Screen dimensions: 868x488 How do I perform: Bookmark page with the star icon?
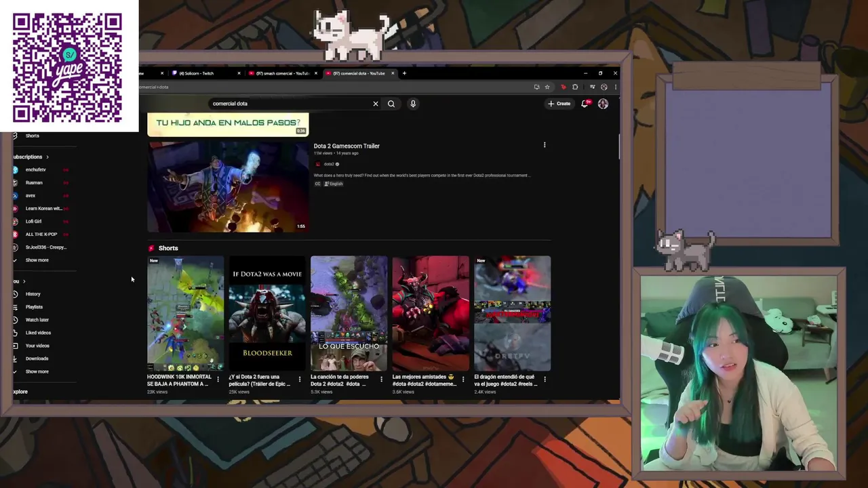[547, 87]
